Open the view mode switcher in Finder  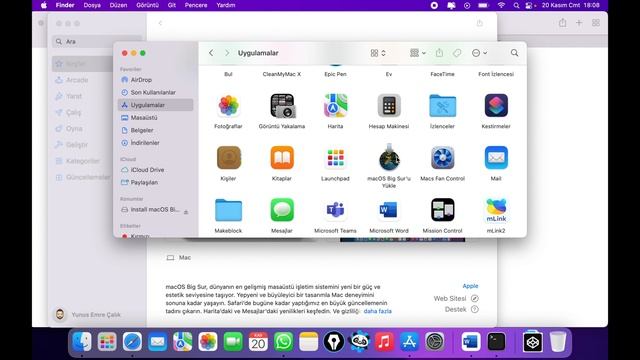[378, 53]
